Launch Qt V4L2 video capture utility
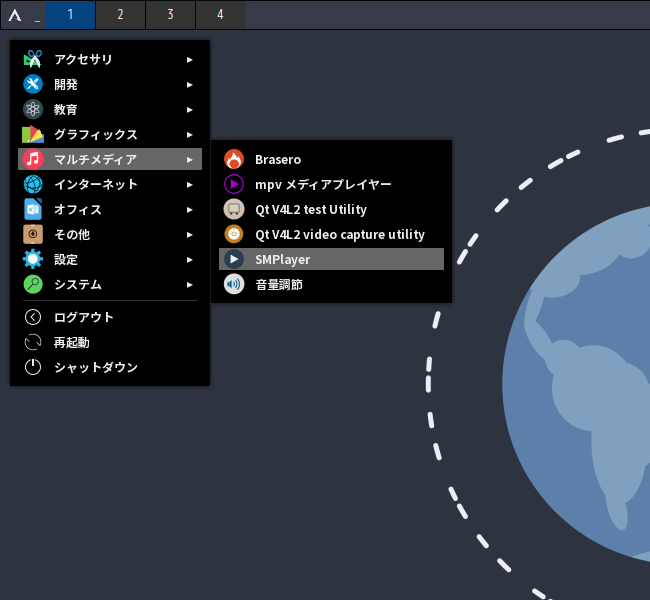The height and width of the screenshot is (600, 650). coord(331,234)
